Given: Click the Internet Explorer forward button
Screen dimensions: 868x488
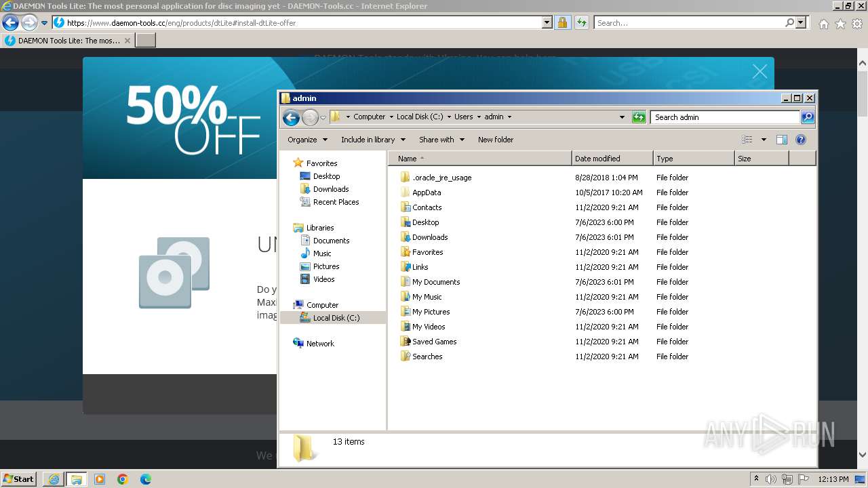Looking at the screenshot, I should pos(29,23).
